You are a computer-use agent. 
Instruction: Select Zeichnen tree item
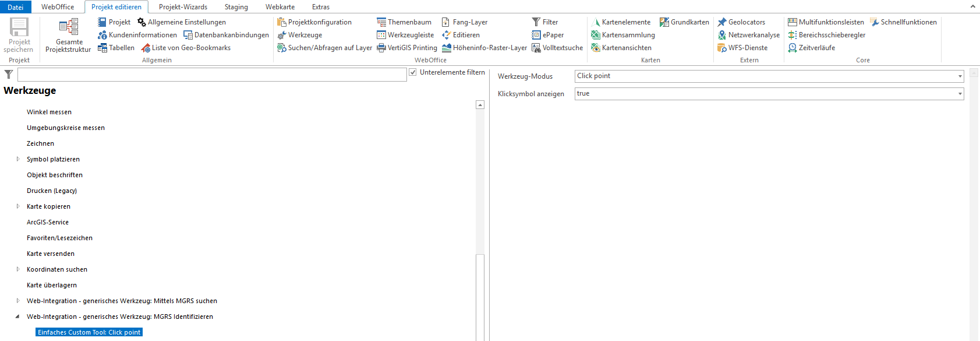click(40, 143)
